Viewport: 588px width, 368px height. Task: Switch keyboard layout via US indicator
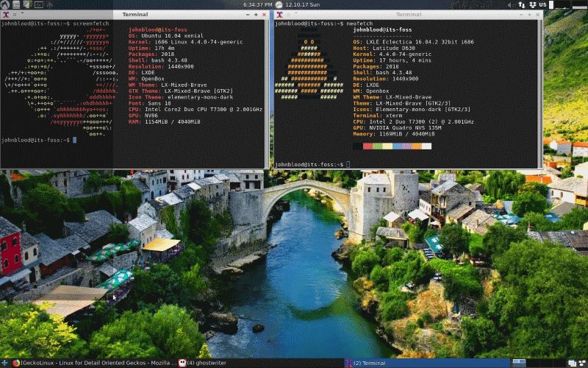(542, 4)
